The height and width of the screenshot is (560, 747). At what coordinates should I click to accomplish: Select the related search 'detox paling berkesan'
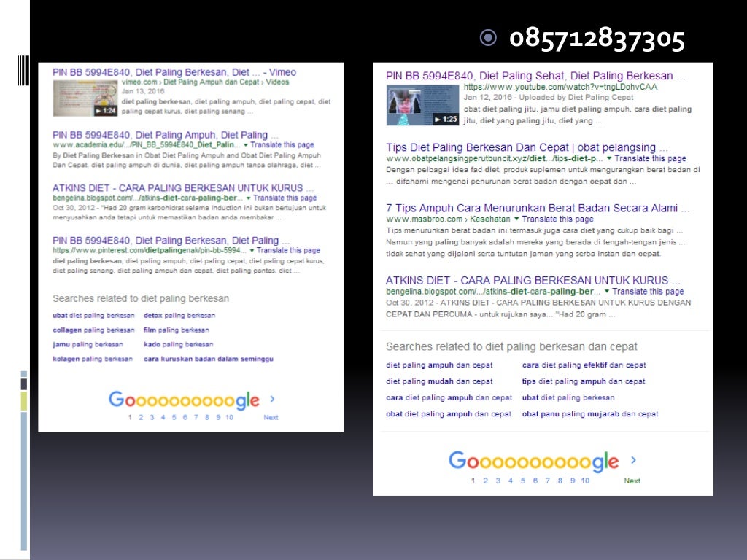pos(179,315)
